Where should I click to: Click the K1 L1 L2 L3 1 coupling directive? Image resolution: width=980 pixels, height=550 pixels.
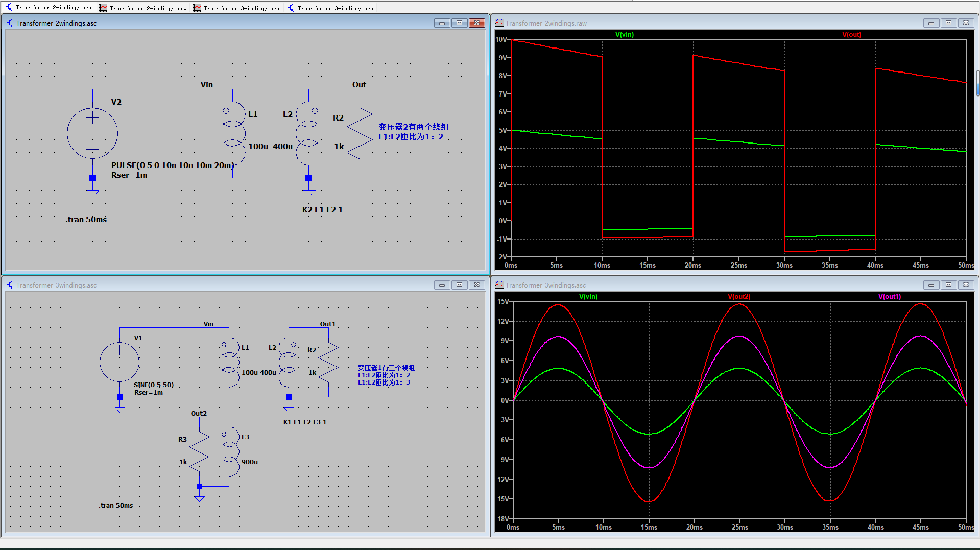click(x=305, y=422)
